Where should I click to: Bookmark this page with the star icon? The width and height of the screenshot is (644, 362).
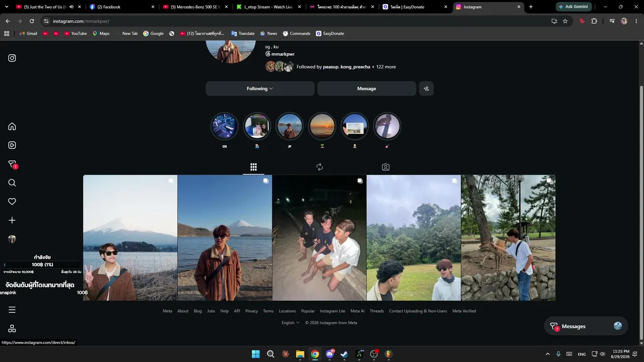click(x=565, y=21)
